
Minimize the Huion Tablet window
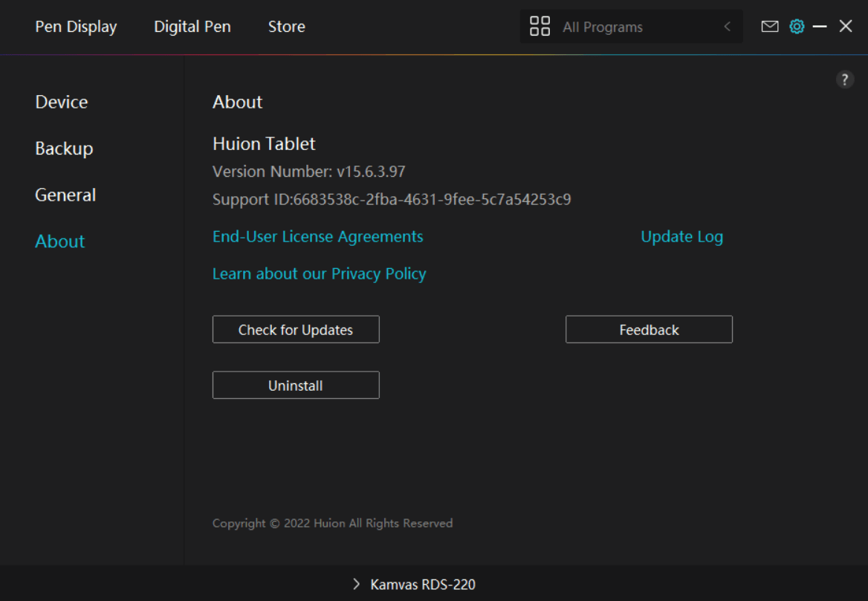820,26
